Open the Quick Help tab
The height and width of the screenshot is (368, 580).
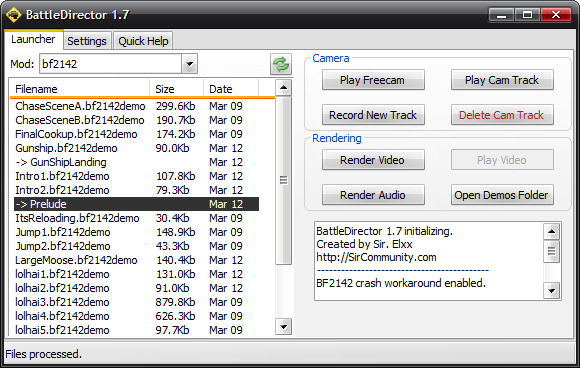click(x=143, y=41)
